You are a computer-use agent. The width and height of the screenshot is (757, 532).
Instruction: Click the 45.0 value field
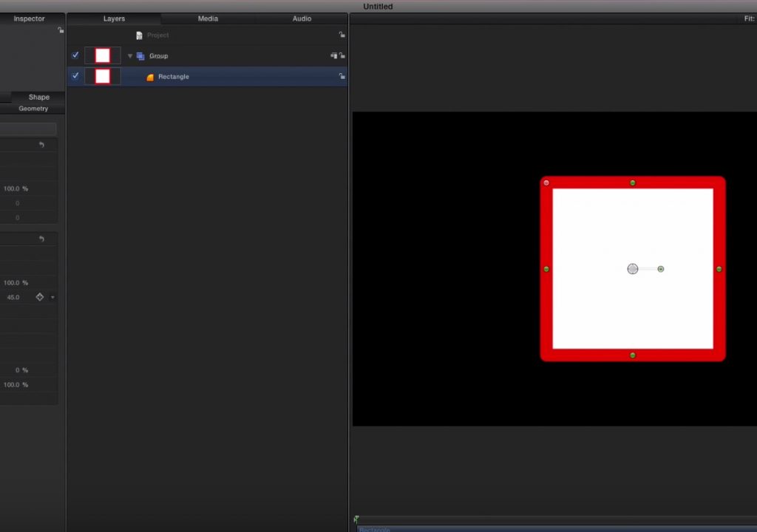[13, 297]
